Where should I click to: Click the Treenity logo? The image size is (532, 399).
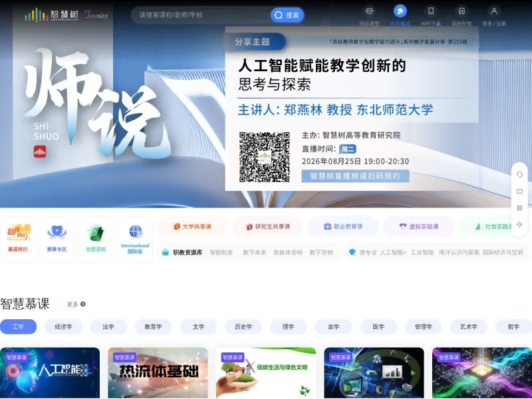click(96, 15)
